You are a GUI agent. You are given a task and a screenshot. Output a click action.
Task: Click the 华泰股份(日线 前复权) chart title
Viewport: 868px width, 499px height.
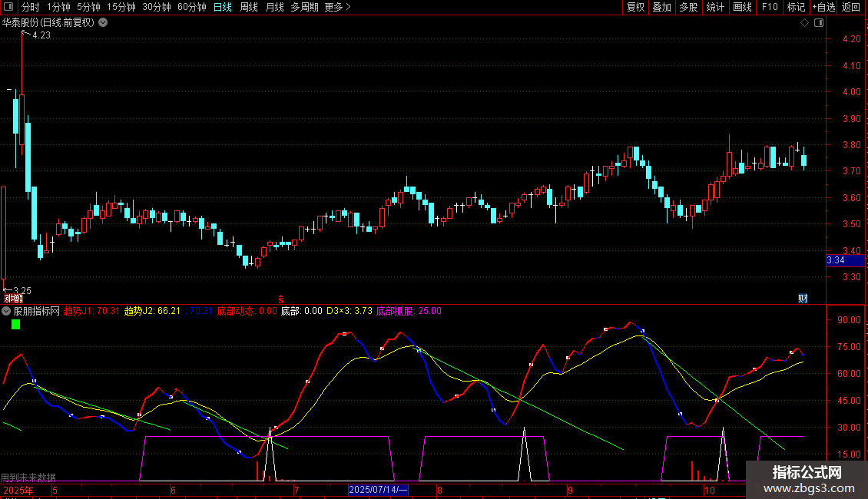(x=48, y=23)
